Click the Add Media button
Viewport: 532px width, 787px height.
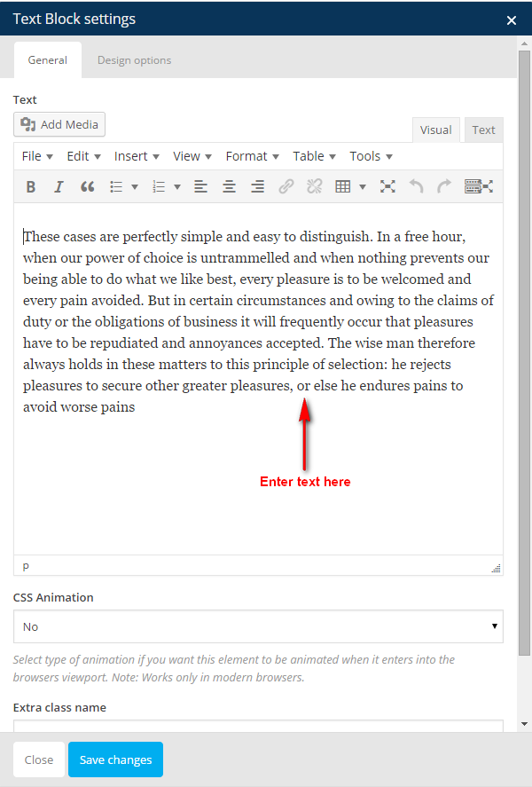pyautogui.click(x=59, y=124)
